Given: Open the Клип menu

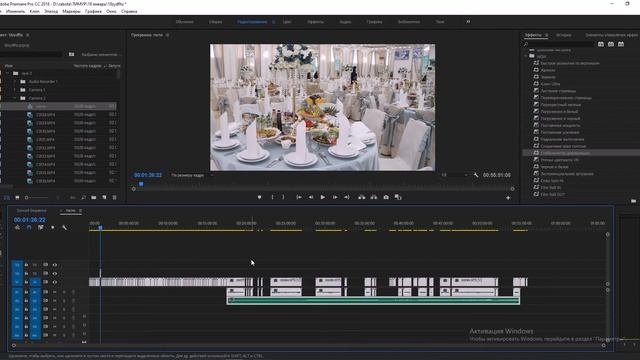Looking at the screenshot, I should (x=35, y=11).
